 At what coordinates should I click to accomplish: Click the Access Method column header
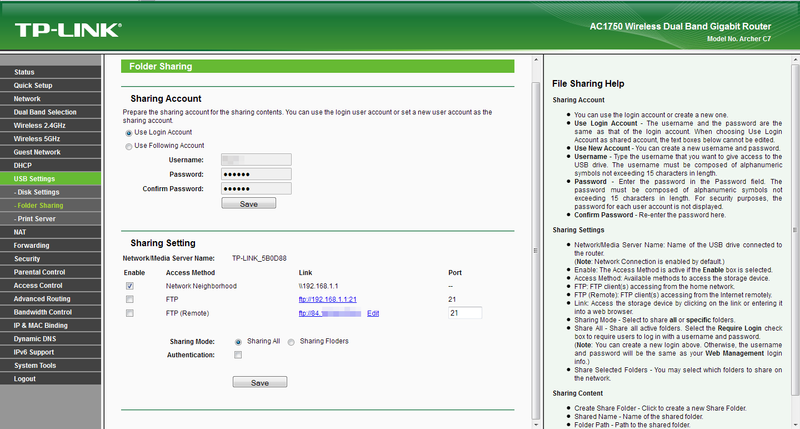pyautogui.click(x=190, y=272)
